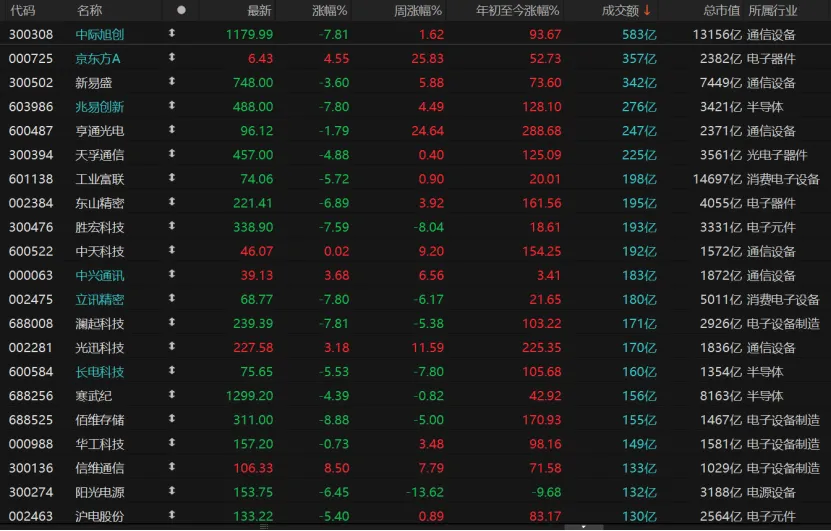Click 阳光电源 year-to-date value -9.68

click(546, 492)
